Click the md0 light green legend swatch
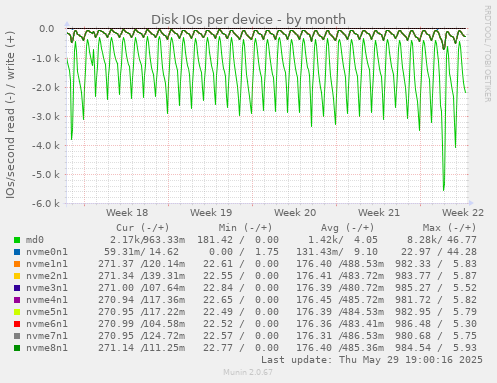Image resolution: width=497 pixels, height=383 pixels. click(x=17, y=240)
